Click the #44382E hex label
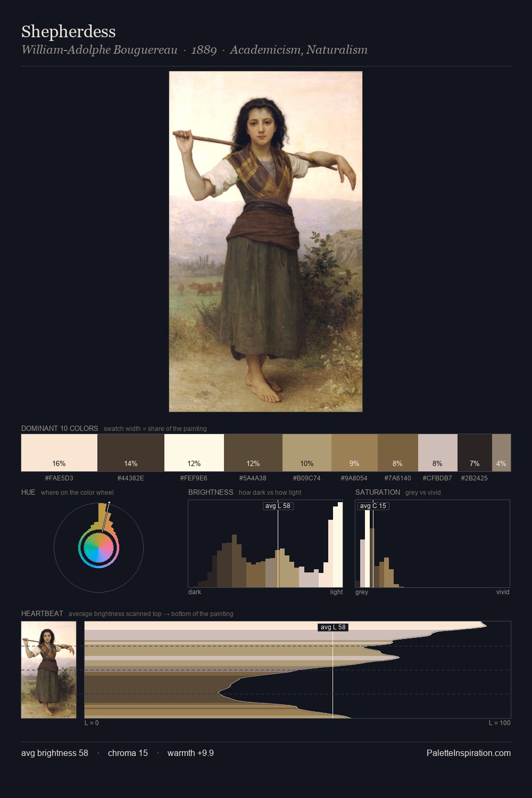 click(x=131, y=478)
